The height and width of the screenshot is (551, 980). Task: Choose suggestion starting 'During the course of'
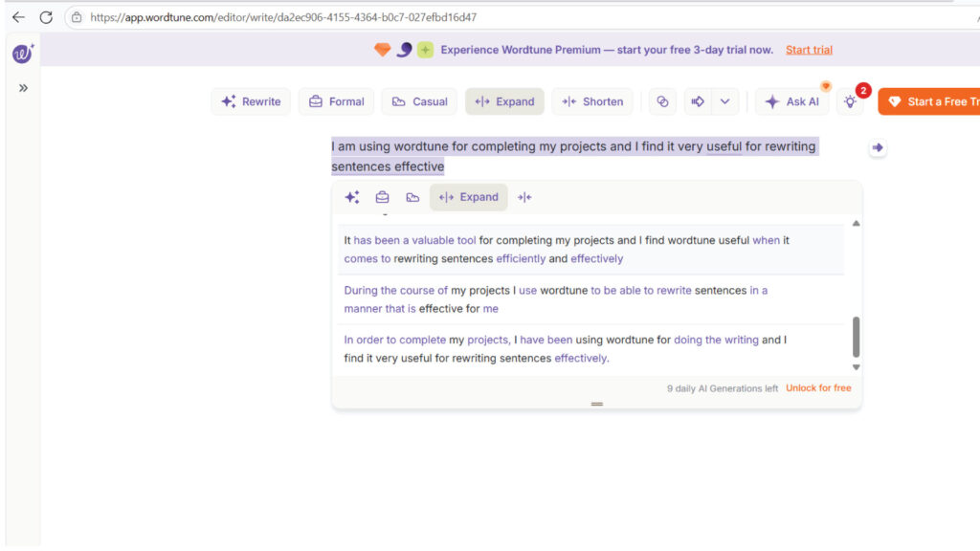(x=590, y=299)
